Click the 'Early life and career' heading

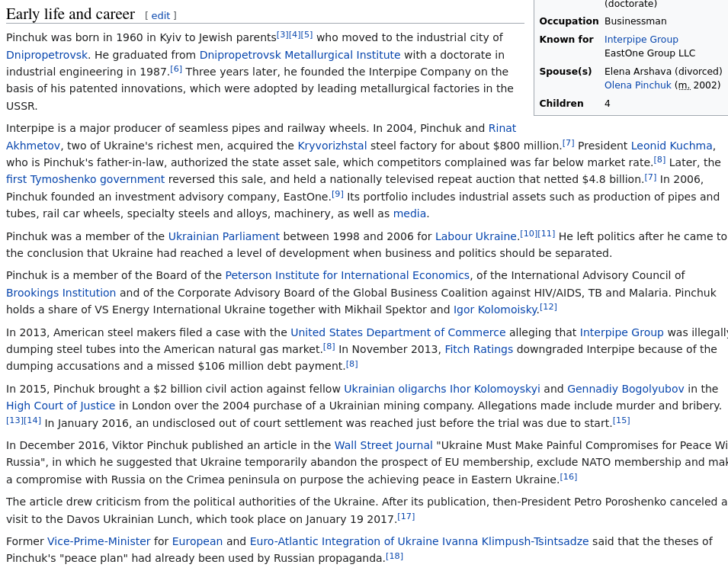coord(71,14)
